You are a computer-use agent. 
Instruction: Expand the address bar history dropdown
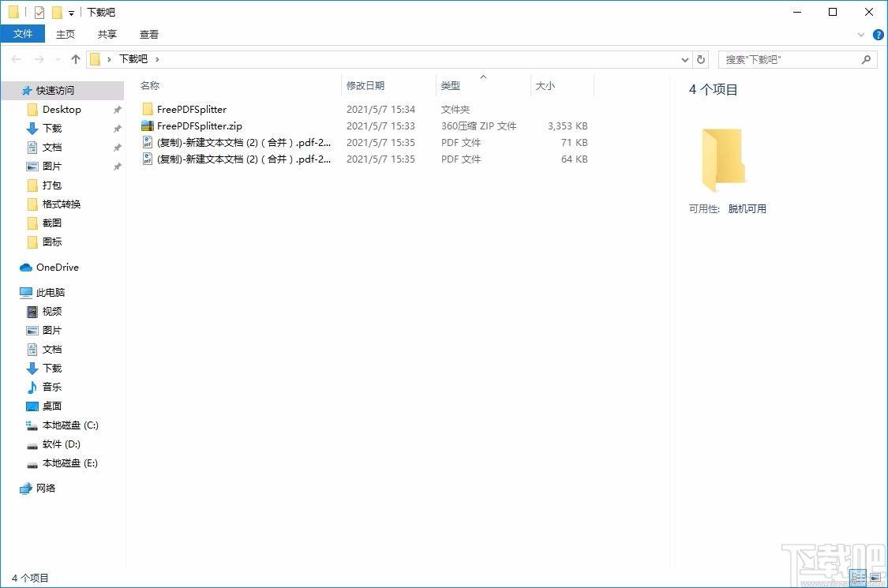click(x=685, y=59)
